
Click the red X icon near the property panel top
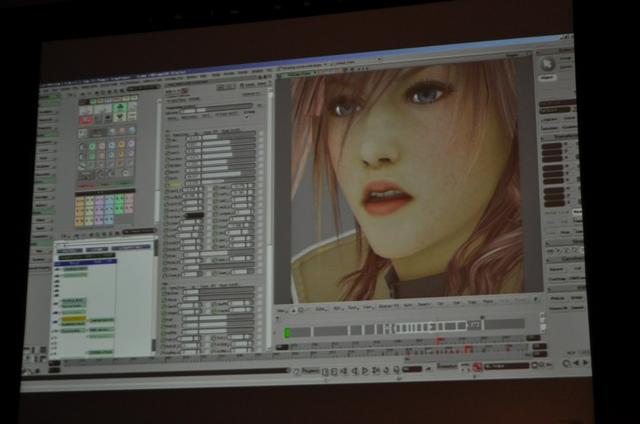(184, 91)
